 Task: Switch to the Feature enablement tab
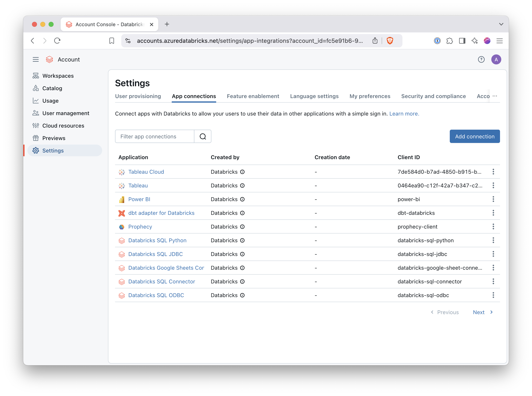253,96
